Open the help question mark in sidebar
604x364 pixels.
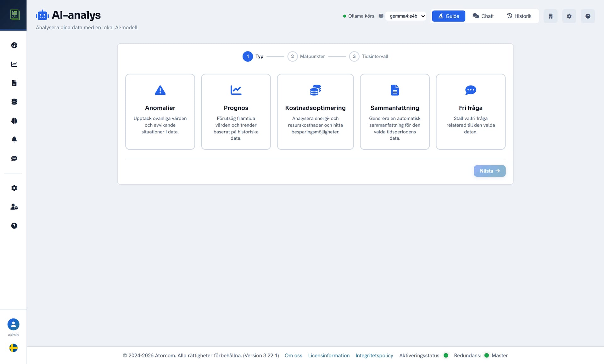pyautogui.click(x=14, y=226)
